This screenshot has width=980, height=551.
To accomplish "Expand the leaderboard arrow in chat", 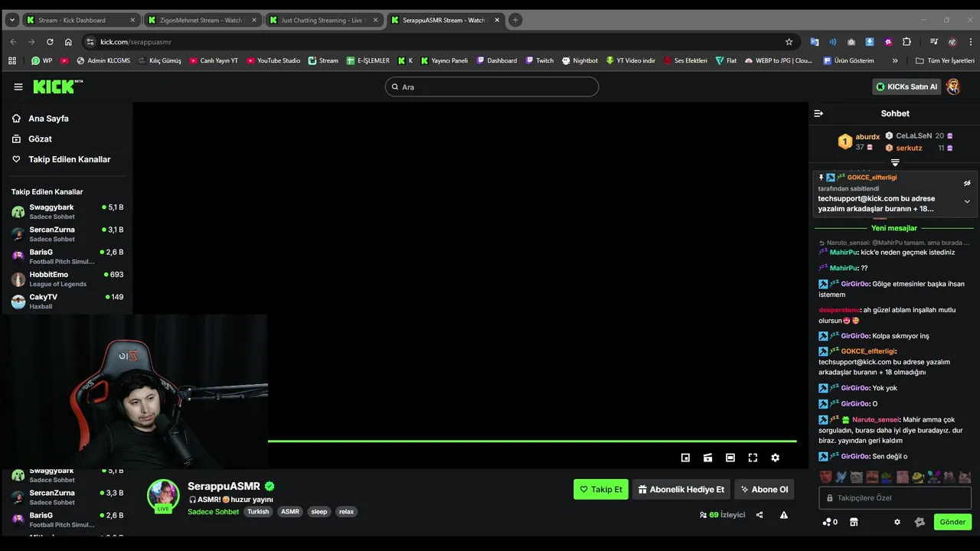I will click(895, 162).
